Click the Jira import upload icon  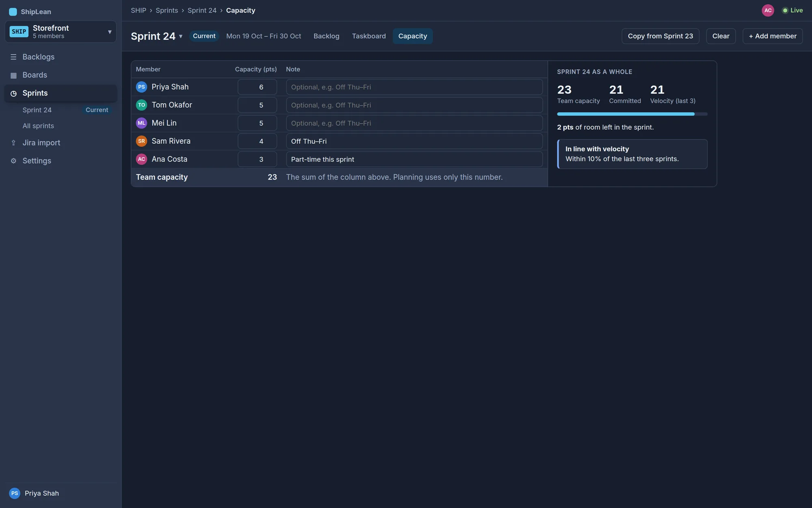[13, 143]
